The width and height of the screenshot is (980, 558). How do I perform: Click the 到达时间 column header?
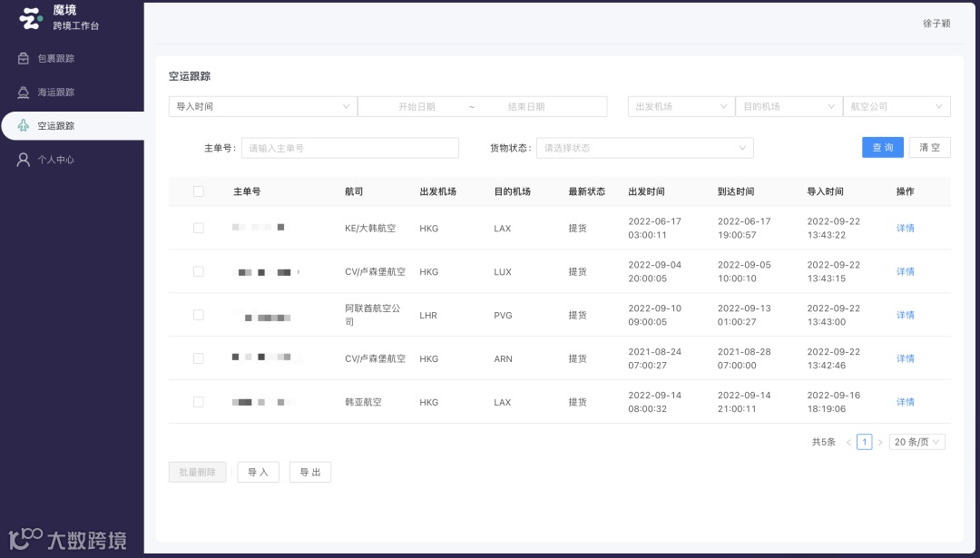736,191
